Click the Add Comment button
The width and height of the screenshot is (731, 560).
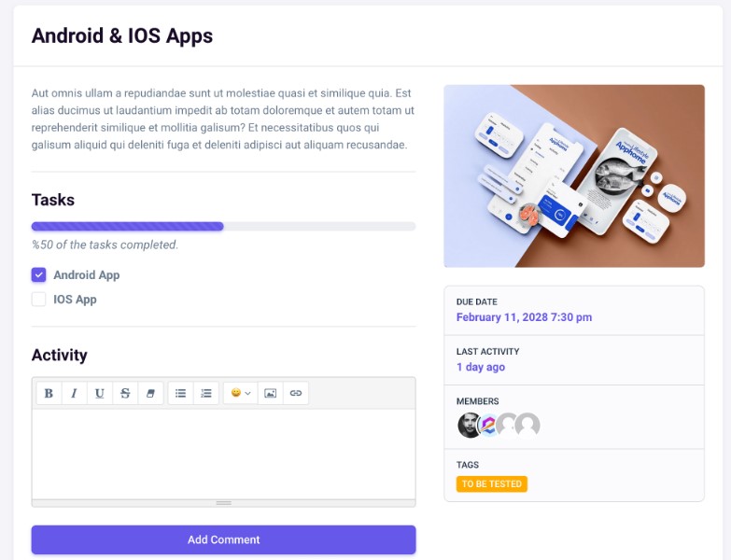point(223,539)
